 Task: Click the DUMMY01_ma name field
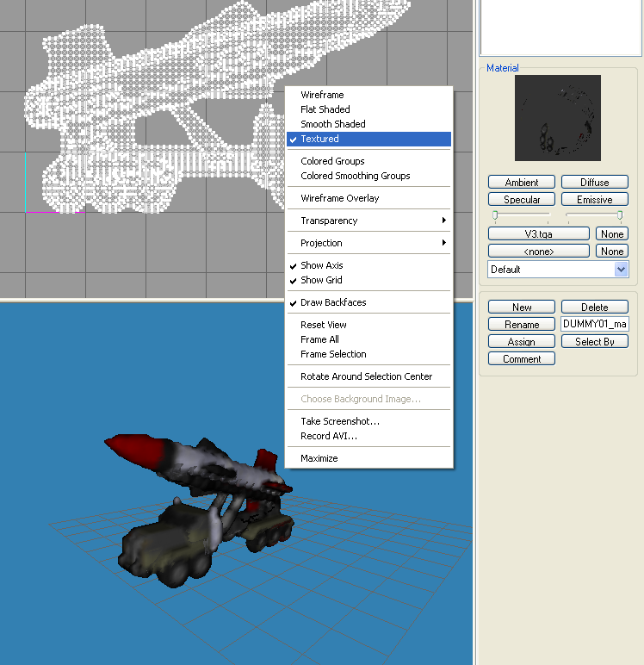click(594, 324)
